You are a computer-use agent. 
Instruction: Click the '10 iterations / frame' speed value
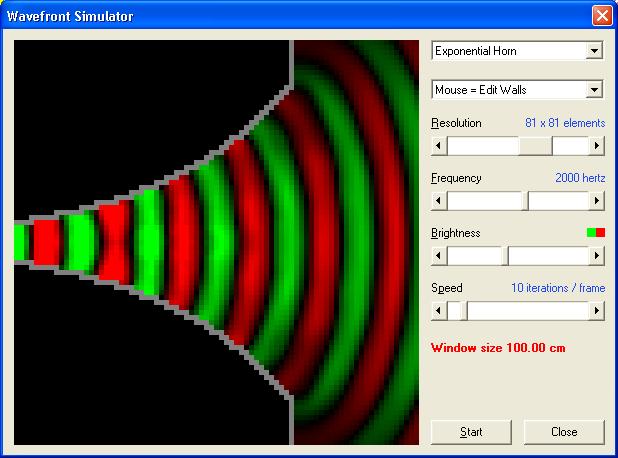(558, 288)
